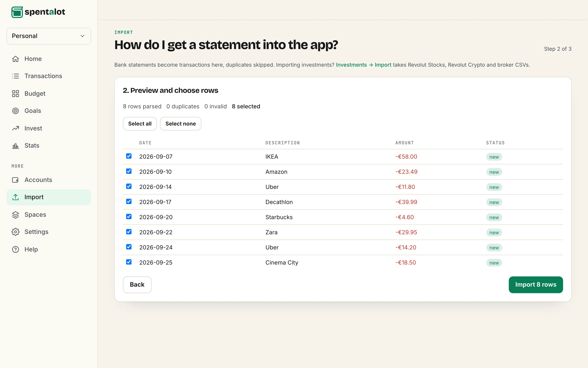Click Import 8 rows button
588x368 pixels.
tap(536, 285)
